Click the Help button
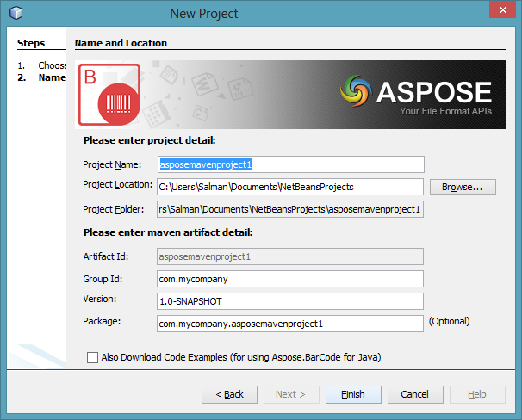Screen dimensions: 522x420 click(x=477, y=394)
